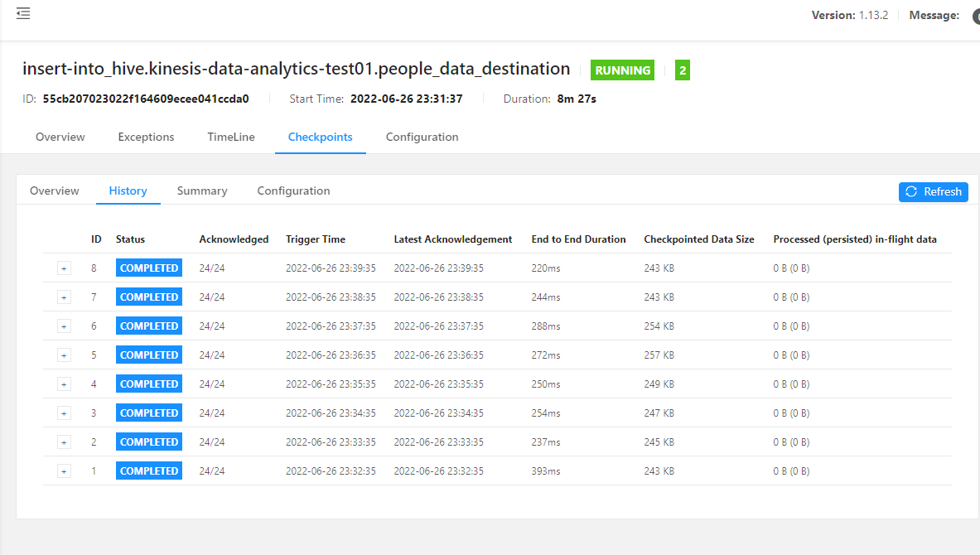The image size is (980, 555).
Task: Click the COMPLETED badge for checkpoint 8
Action: click(x=149, y=268)
